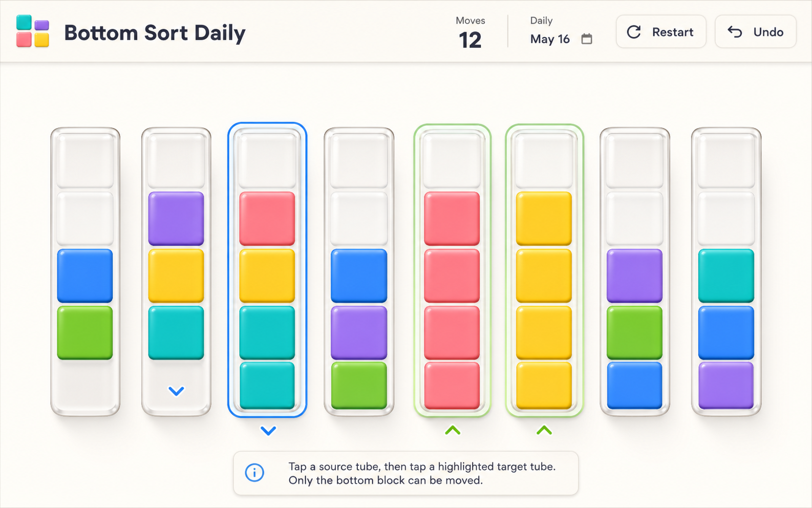Click the Bottom Sort Daily title
Viewport: 812px width, 508px height.
pyautogui.click(x=155, y=33)
